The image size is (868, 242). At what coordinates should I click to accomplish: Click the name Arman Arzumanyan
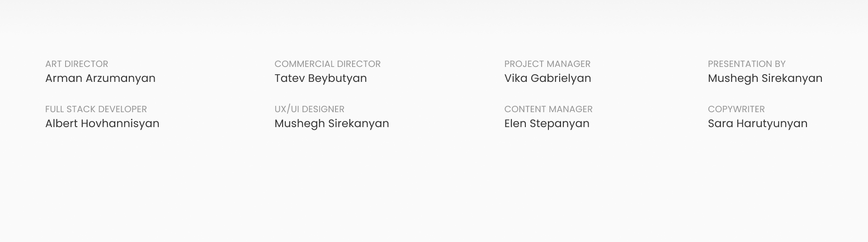(100, 78)
